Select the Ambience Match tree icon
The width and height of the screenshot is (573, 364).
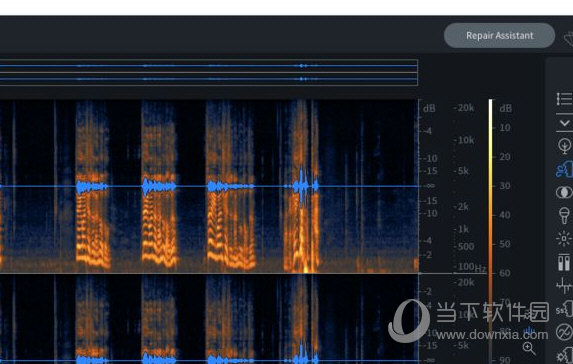coord(565,145)
